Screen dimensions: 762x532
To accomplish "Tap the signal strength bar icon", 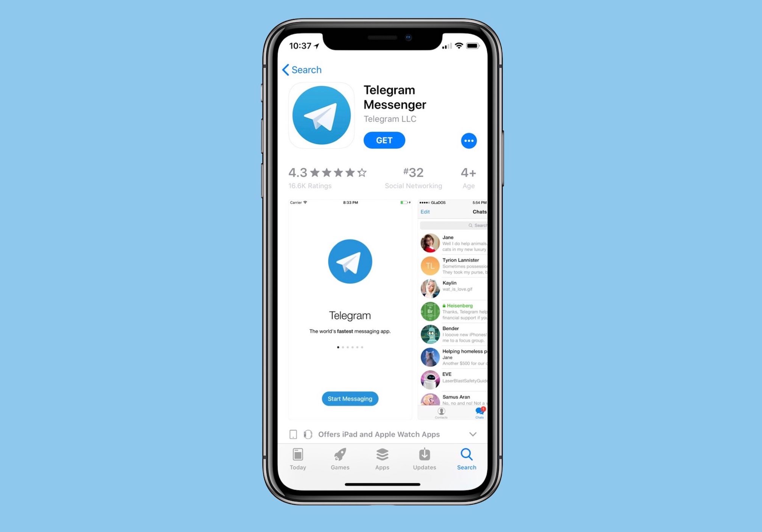I will [444, 45].
